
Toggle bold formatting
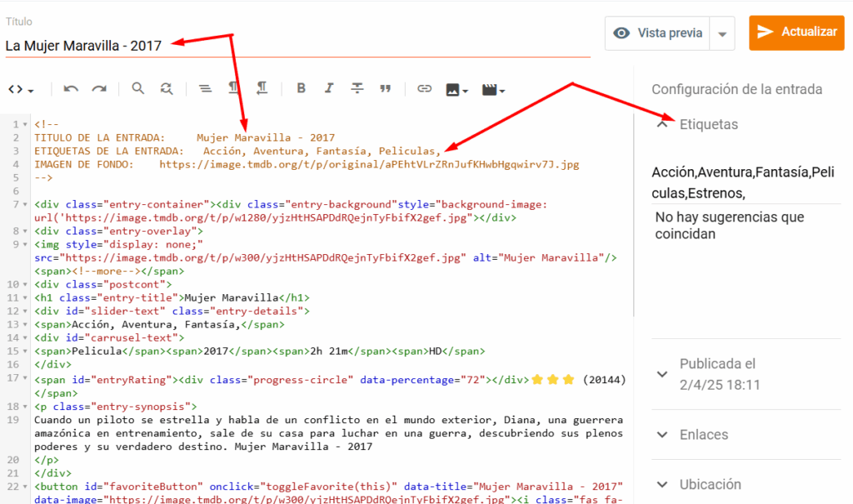pyautogui.click(x=301, y=88)
